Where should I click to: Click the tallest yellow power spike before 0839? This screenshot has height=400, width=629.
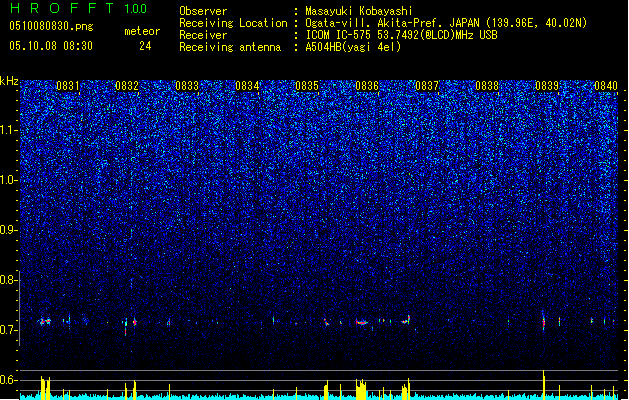544,384
